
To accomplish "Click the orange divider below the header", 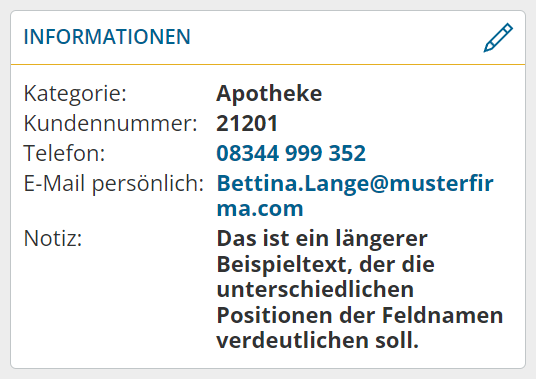I will (x=268, y=64).
